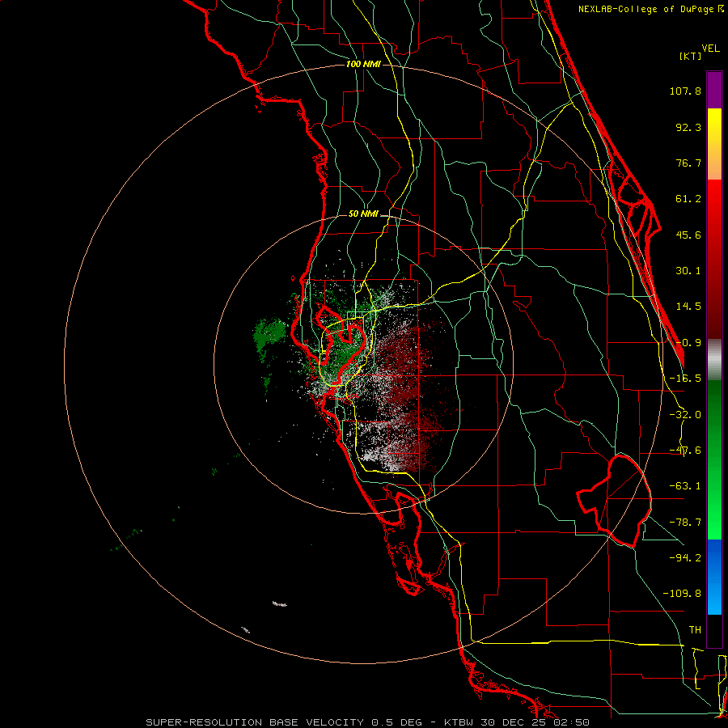Click the 30.1 velocity scale value

tap(688, 271)
